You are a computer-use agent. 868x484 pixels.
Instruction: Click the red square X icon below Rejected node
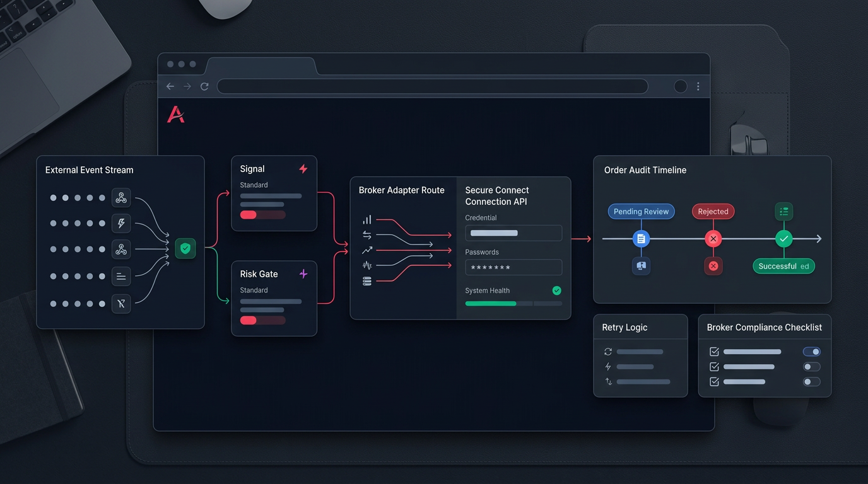point(713,266)
